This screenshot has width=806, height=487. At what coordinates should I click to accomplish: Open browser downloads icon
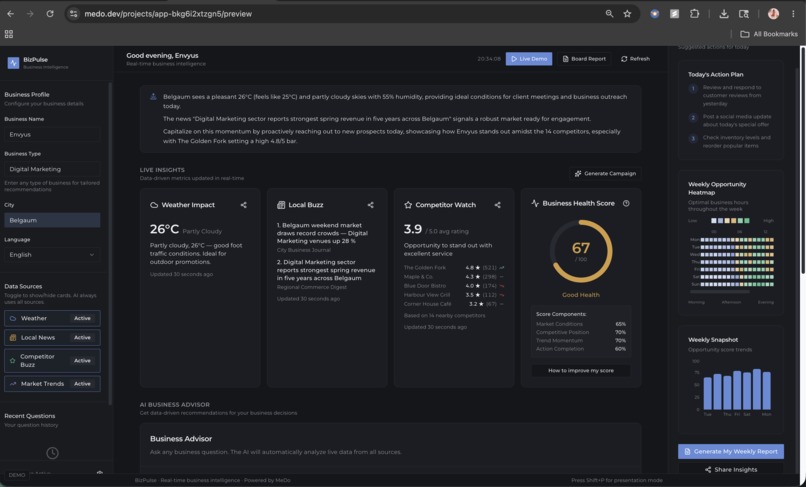[724, 14]
